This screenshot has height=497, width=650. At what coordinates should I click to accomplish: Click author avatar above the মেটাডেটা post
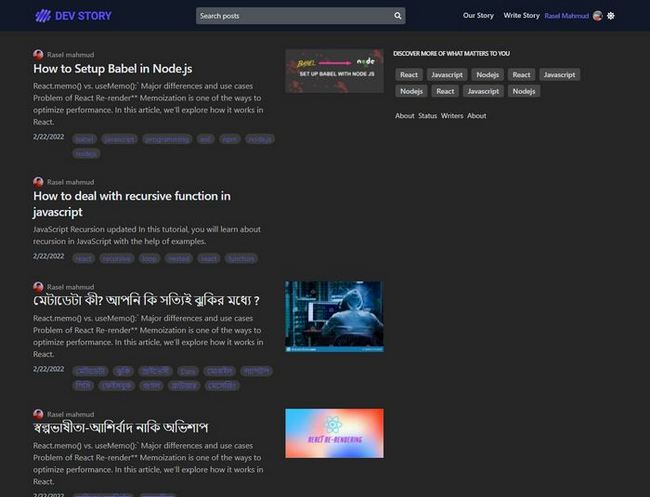point(38,286)
